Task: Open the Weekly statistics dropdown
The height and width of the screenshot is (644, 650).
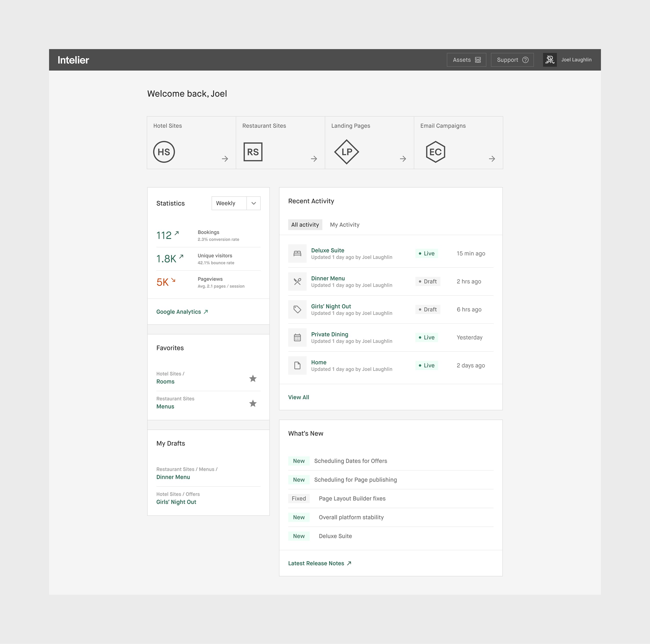Action: click(x=236, y=203)
